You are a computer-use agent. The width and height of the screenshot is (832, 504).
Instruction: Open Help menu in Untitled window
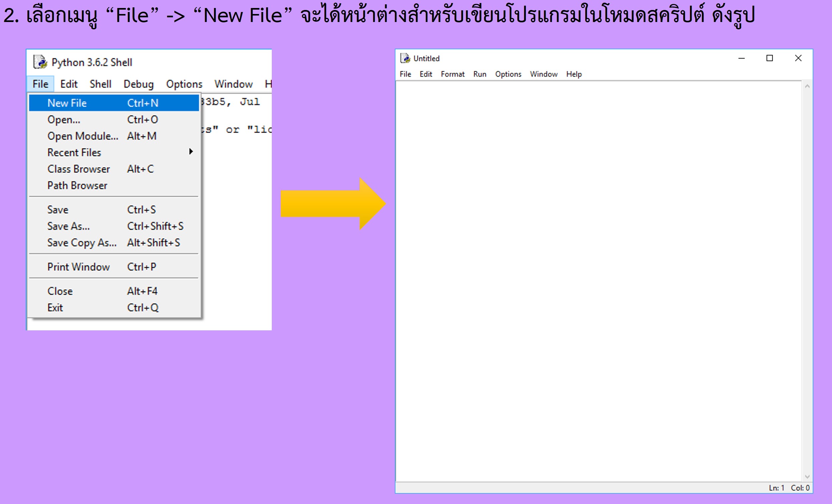(x=574, y=74)
